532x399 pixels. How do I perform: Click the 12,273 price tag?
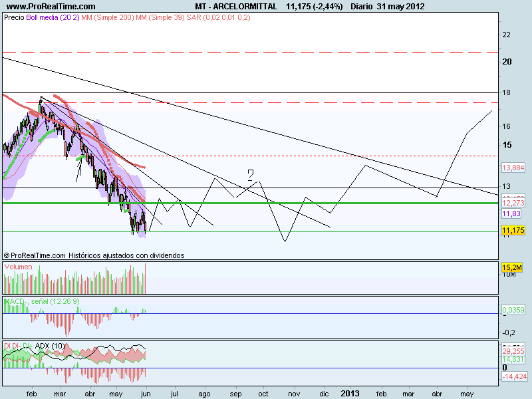click(x=513, y=203)
